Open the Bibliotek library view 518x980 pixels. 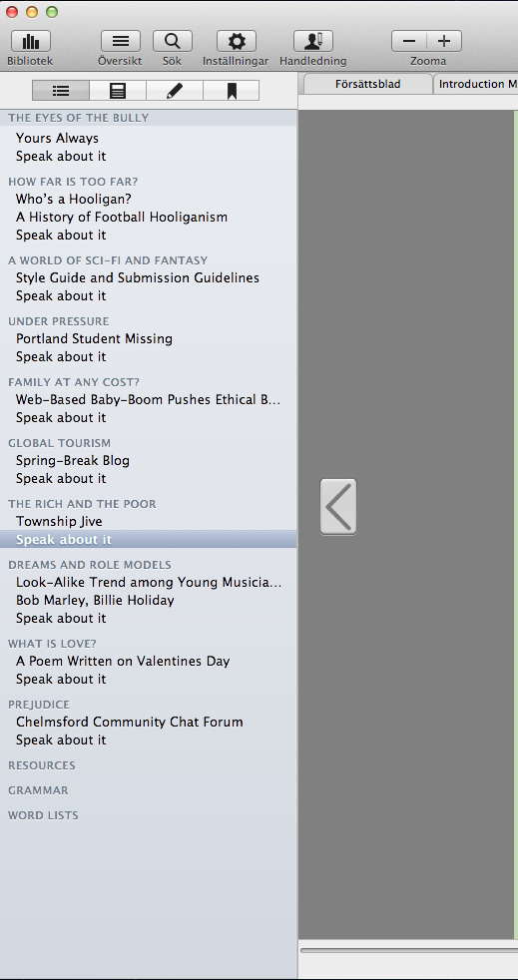31,42
